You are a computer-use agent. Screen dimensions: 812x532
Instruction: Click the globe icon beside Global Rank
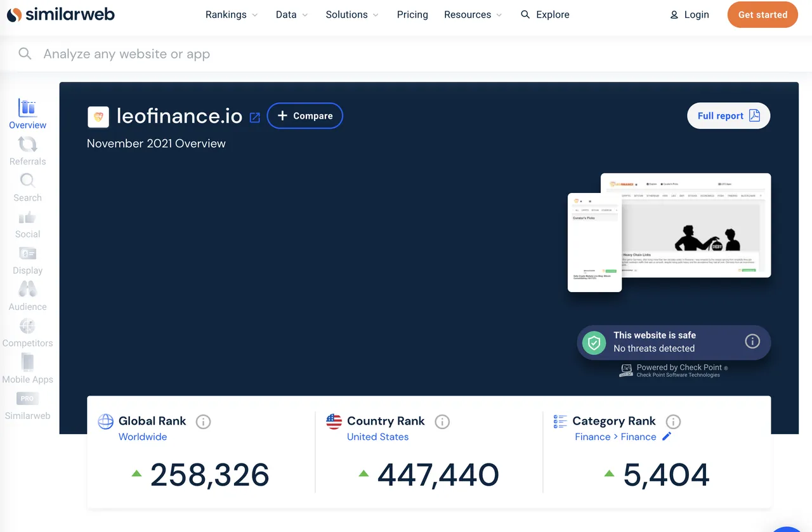[105, 422]
